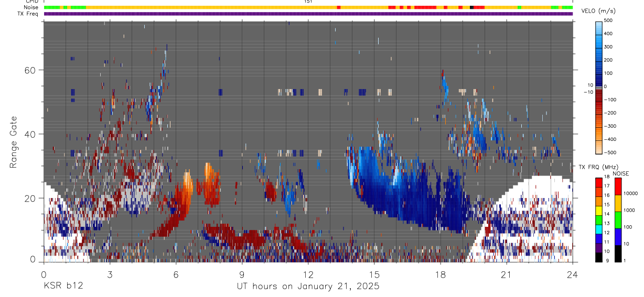Select the x-axis tick label 15
Viewport: 644px width, 297px height.
pos(374,274)
